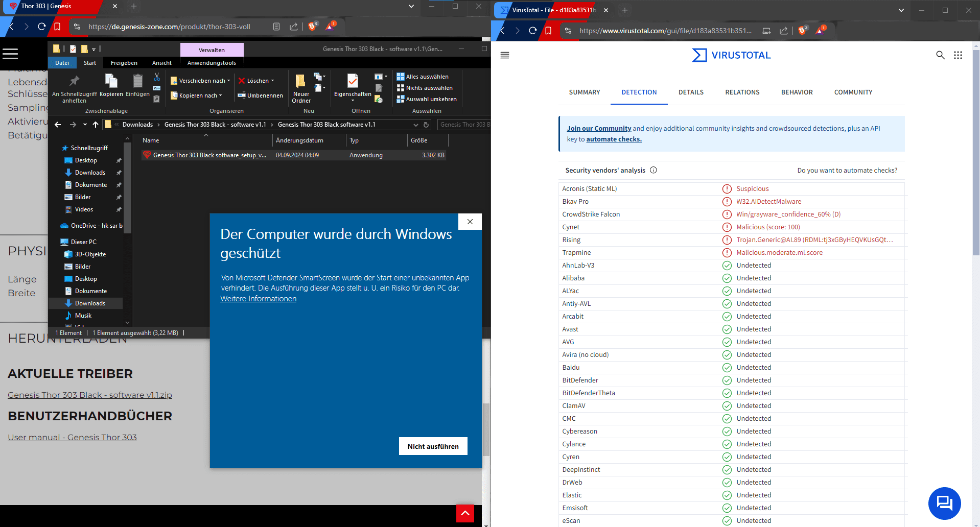Click the Join our Community link
This screenshot has width=980, height=527.
(x=599, y=129)
